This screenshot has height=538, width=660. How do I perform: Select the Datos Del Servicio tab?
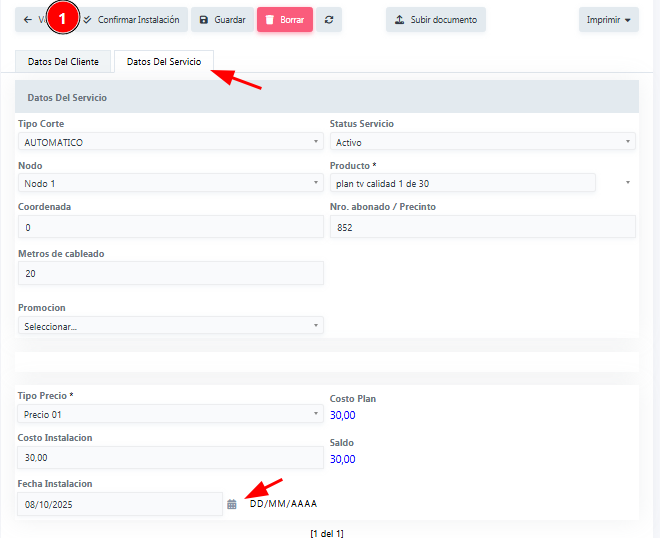[x=164, y=62]
